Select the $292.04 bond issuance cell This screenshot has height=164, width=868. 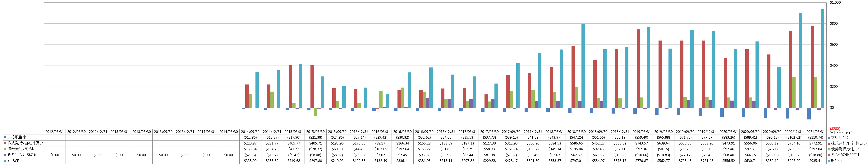tap(816, 149)
